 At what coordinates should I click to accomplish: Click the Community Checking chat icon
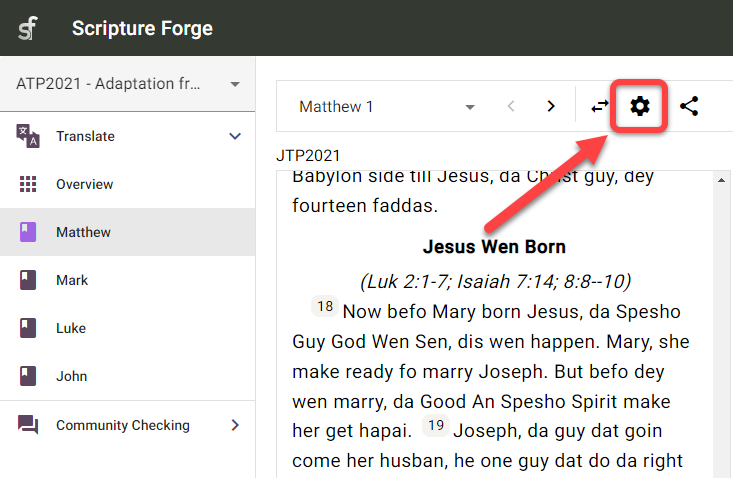tap(28, 425)
